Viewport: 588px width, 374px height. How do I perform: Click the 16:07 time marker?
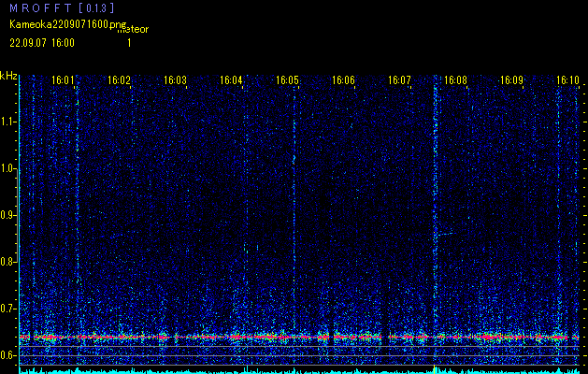click(x=399, y=80)
